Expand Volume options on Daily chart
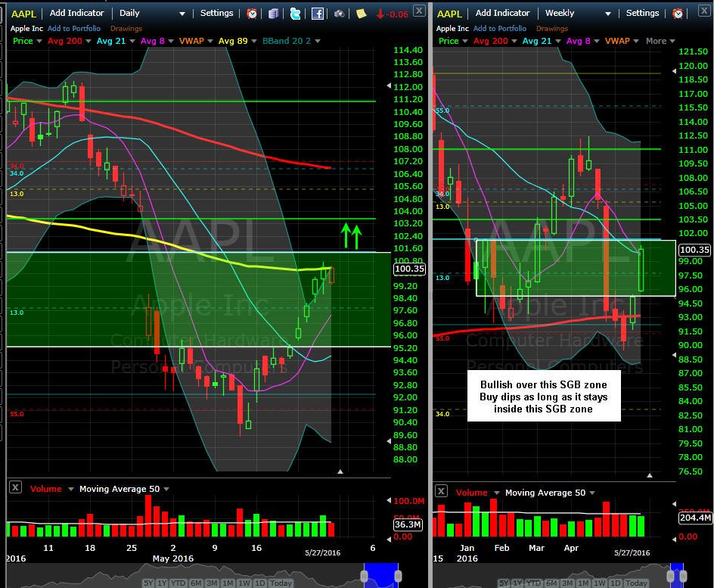 70,489
